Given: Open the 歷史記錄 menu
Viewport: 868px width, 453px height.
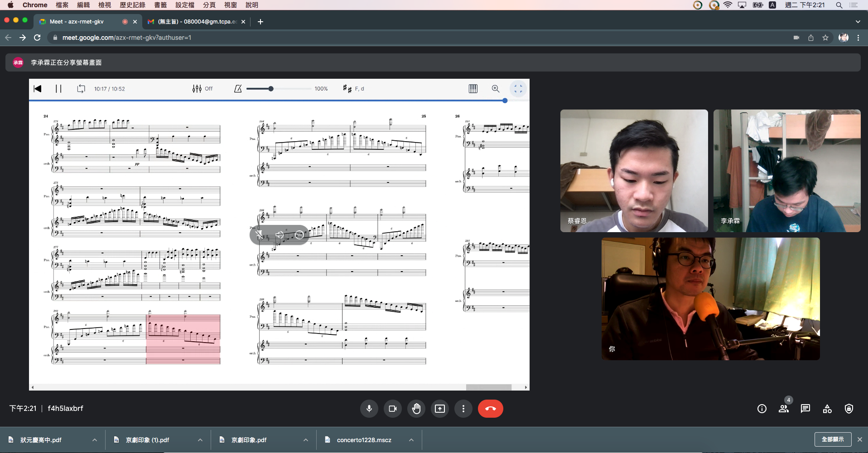Looking at the screenshot, I should (x=132, y=5).
